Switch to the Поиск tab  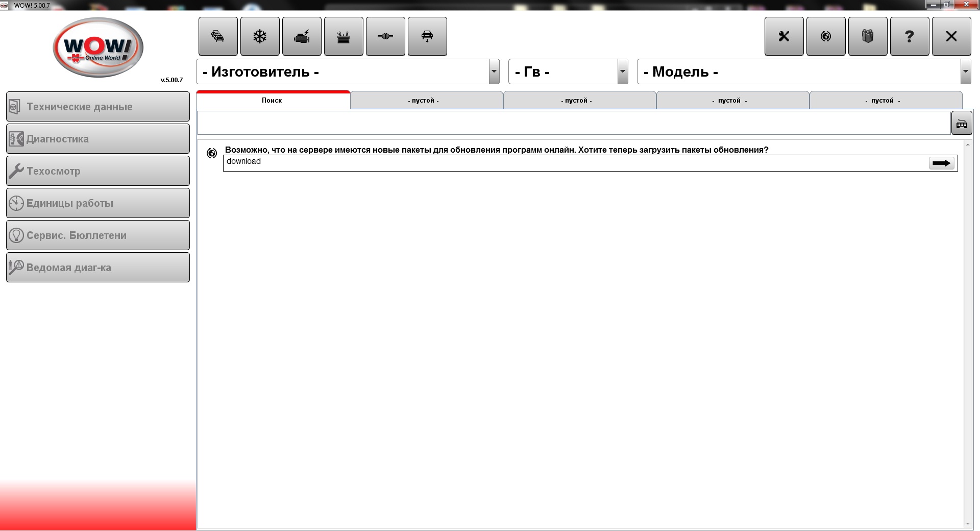coord(273,100)
